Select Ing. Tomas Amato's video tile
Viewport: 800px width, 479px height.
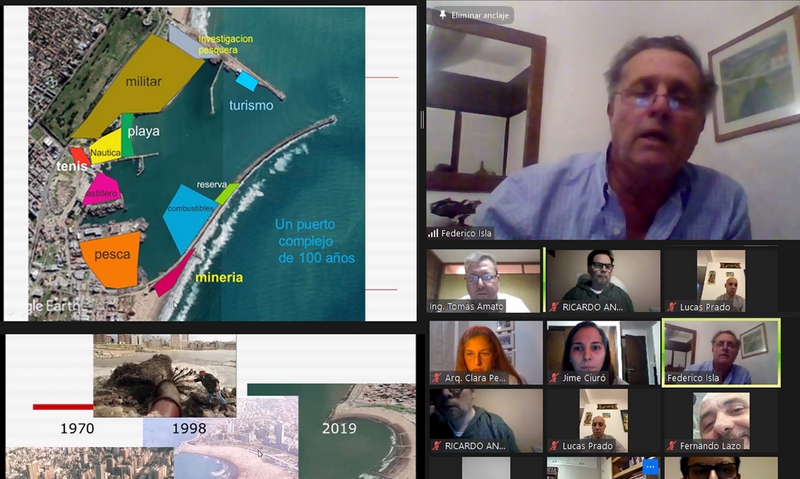coord(484,280)
